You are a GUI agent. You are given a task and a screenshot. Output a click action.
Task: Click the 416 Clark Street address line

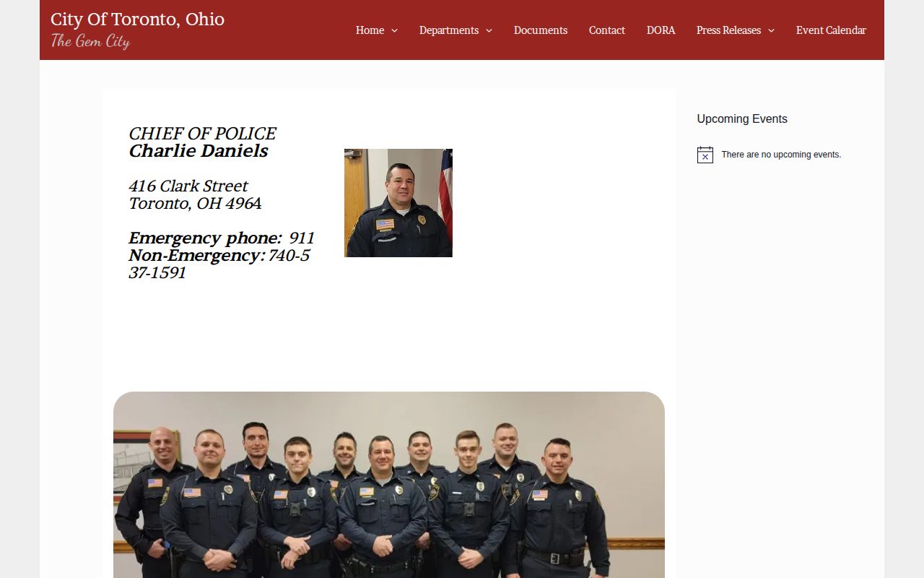tap(188, 186)
